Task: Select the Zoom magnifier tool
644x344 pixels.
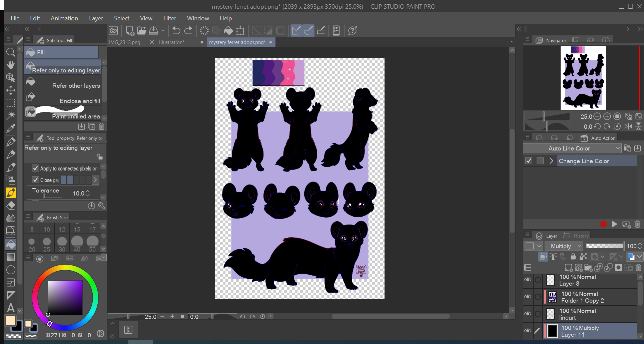Action: [11, 52]
